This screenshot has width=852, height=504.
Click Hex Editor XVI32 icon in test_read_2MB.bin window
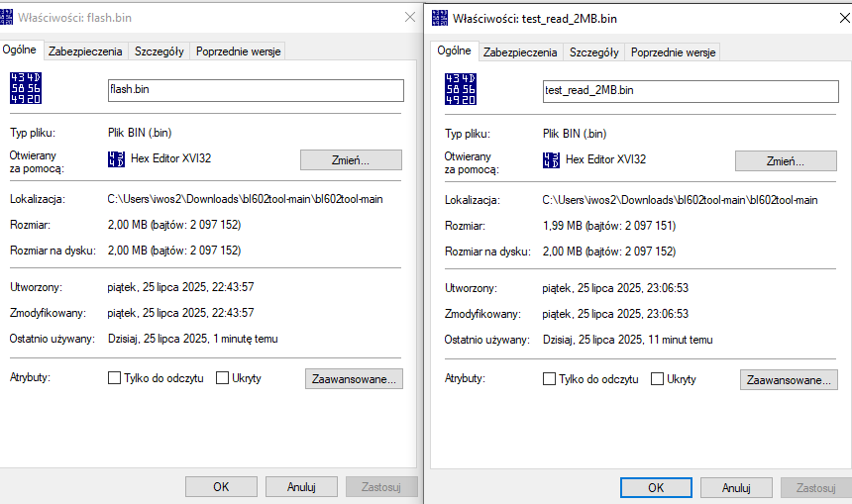[551, 160]
